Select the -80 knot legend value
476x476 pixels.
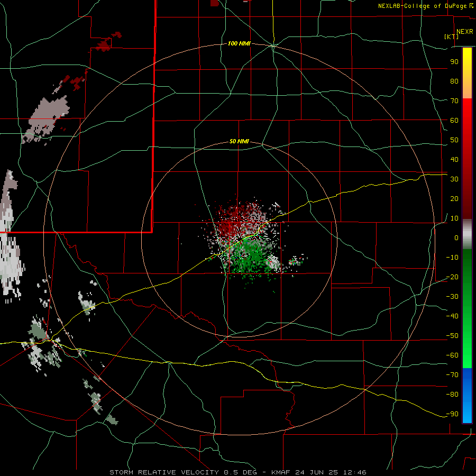tap(452, 395)
